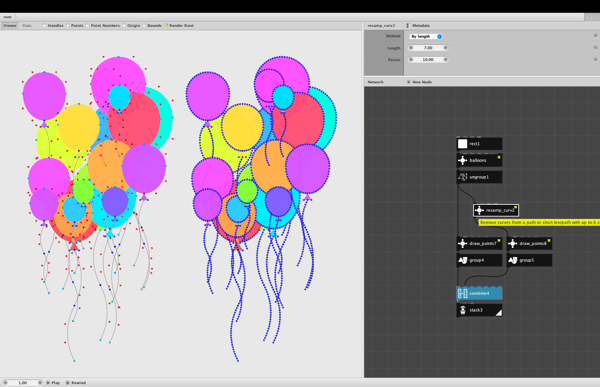Select the draw_points8 node icon
This screenshot has height=387, width=600.
pyautogui.click(x=512, y=243)
